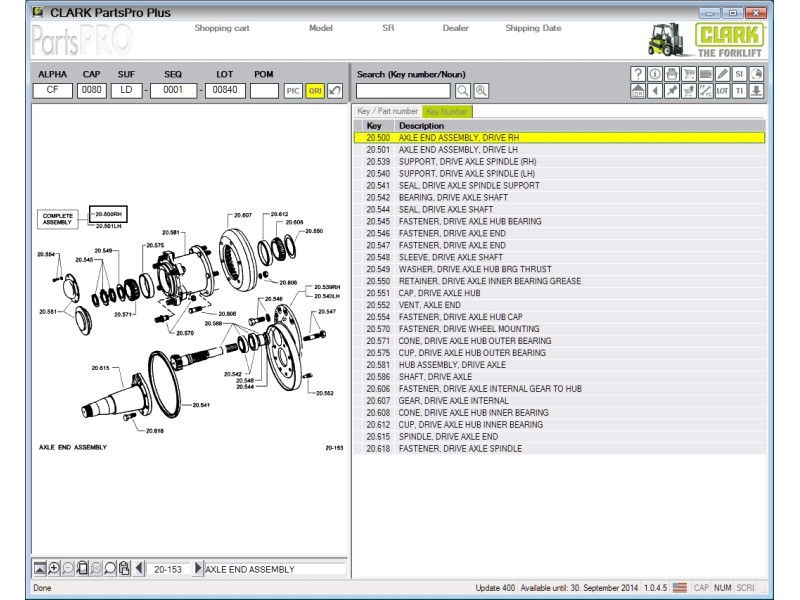Image resolution: width=800 pixels, height=600 pixels.
Task: Click the LOT toolbar button
Action: tap(722, 91)
